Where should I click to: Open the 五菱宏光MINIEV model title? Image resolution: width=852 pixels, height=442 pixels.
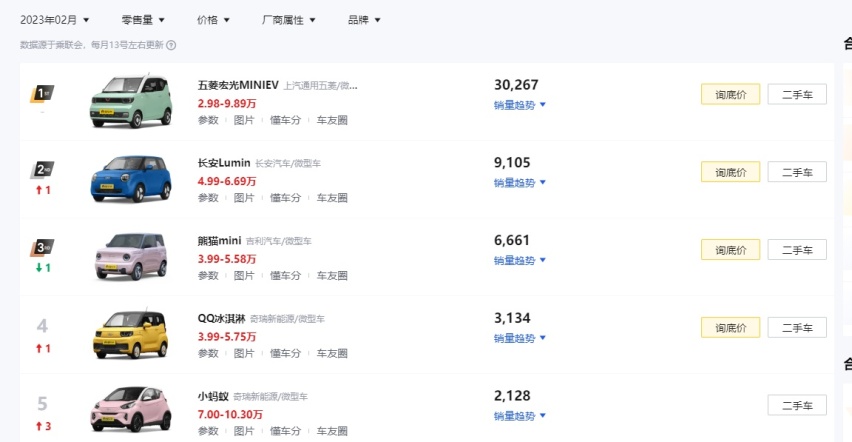(x=238, y=85)
